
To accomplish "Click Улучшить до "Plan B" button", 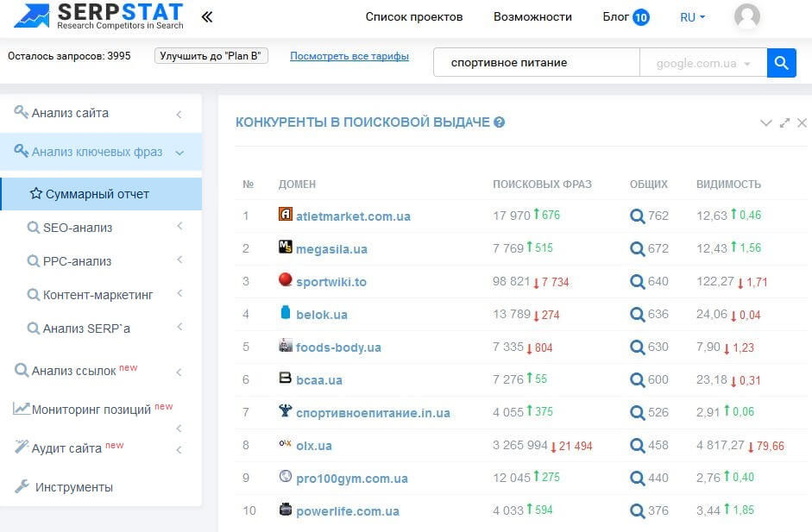I will coord(211,56).
